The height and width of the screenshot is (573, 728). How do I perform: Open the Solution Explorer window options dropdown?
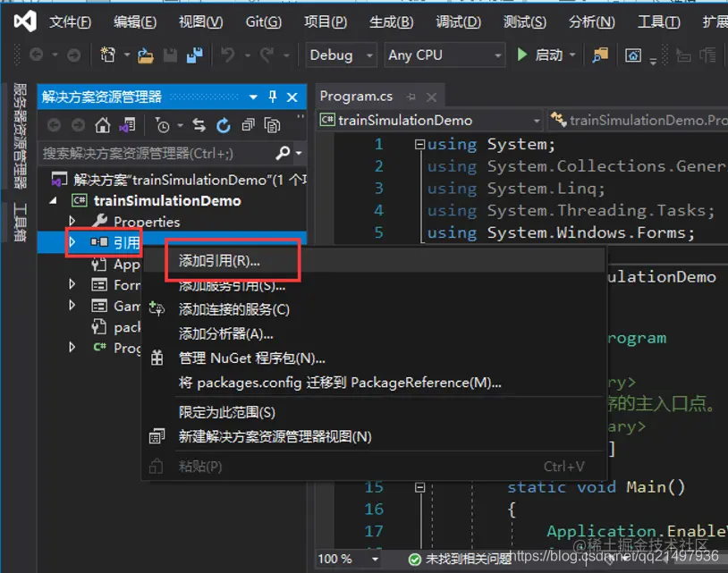[x=253, y=97]
